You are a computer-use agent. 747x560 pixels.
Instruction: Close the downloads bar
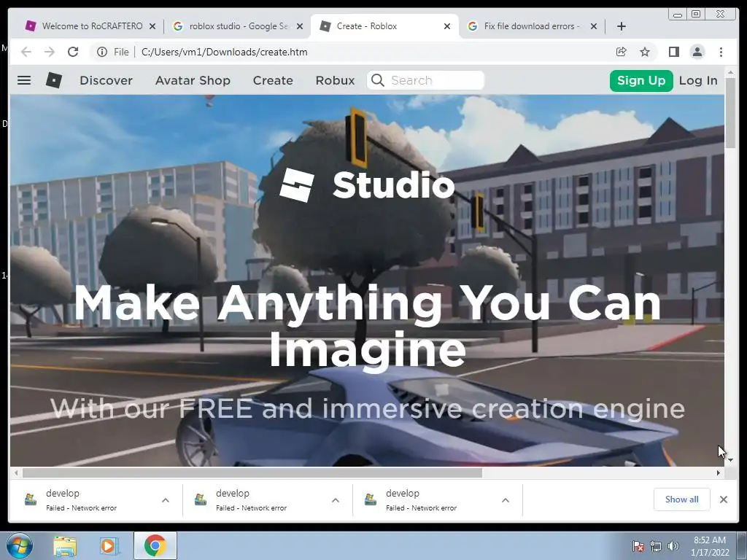tap(724, 499)
